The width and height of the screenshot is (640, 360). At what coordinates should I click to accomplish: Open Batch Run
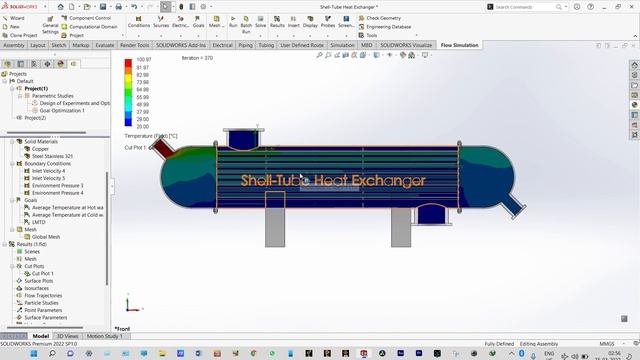246,24
